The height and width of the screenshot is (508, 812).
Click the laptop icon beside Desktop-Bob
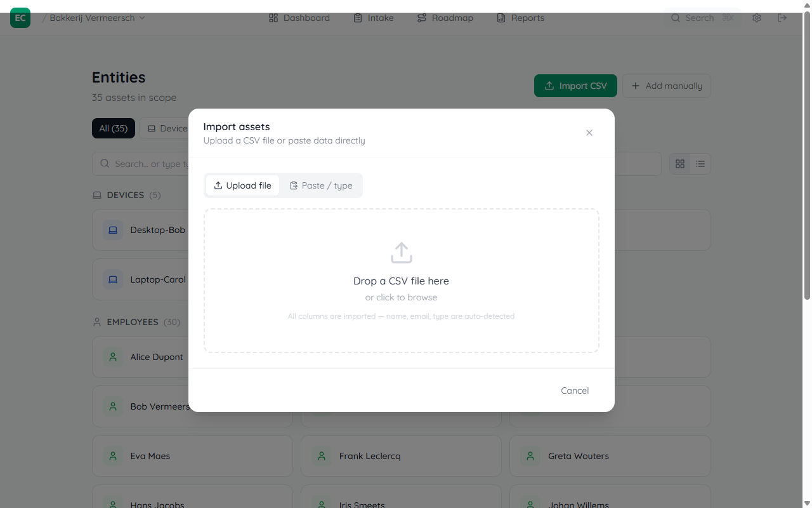coord(113,230)
